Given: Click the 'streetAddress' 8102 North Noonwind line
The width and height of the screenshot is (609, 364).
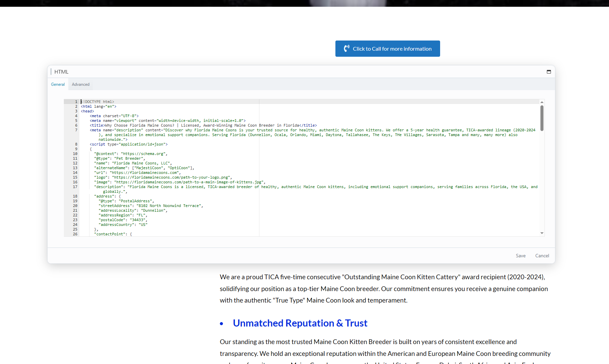Looking at the screenshot, I should point(151,206).
